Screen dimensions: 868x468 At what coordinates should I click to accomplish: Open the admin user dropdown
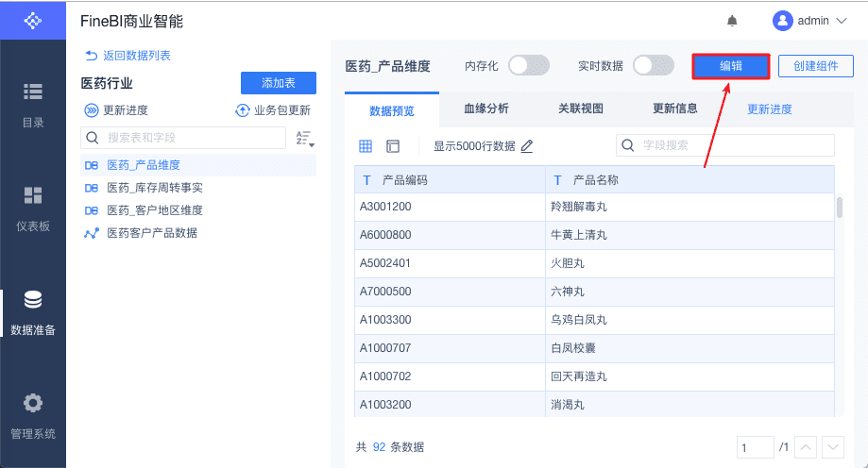tap(810, 21)
